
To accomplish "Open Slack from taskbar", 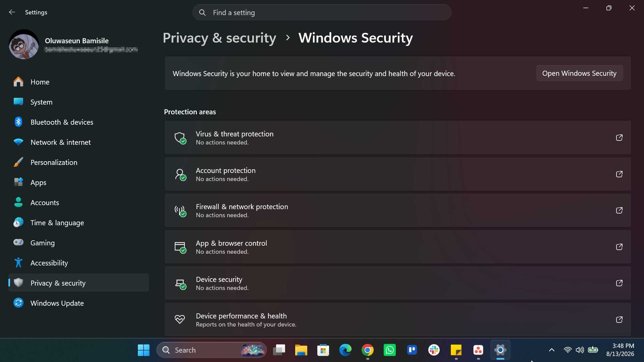I will [x=434, y=350].
